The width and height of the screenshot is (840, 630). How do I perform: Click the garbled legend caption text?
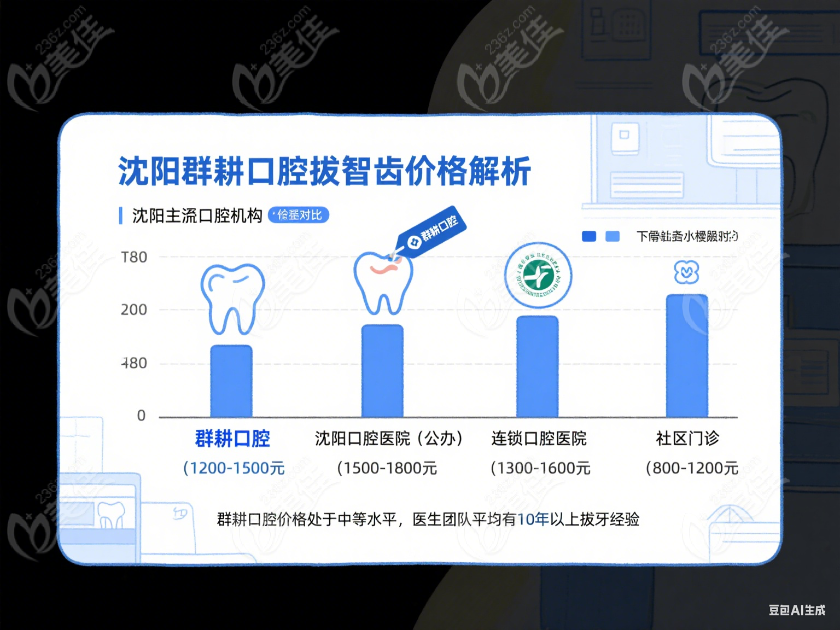pyautogui.click(x=687, y=236)
